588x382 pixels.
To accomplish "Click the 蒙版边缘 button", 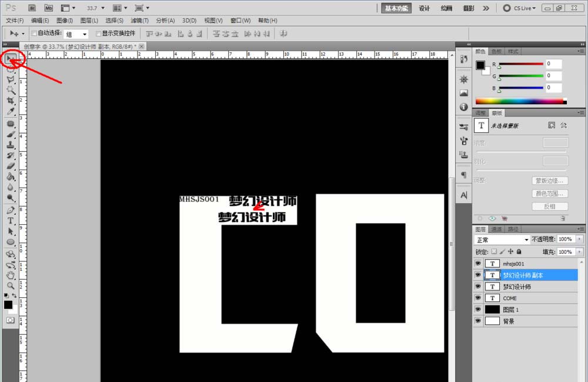I will click(550, 181).
